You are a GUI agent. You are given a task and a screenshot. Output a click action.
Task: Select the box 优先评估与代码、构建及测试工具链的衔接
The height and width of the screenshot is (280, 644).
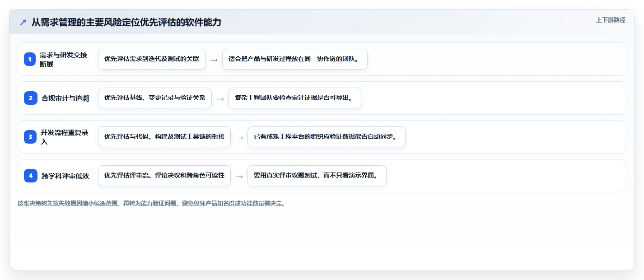164,137
